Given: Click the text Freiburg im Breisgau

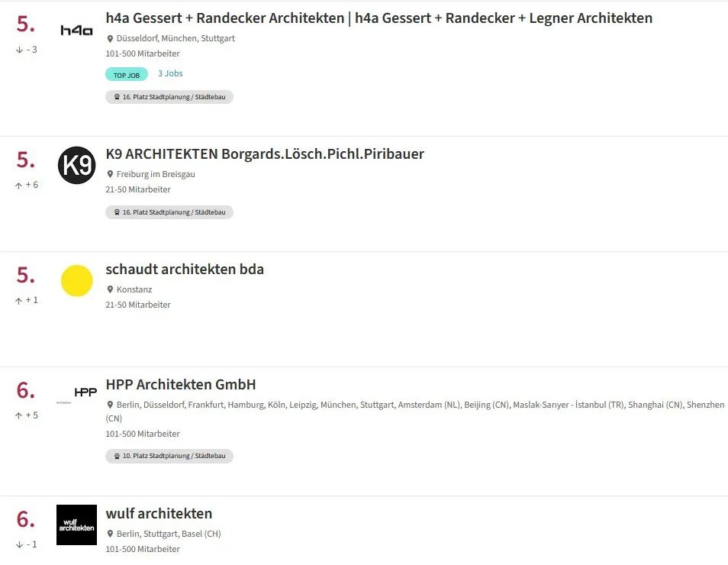Looking at the screenshot, I should [156, 174].
